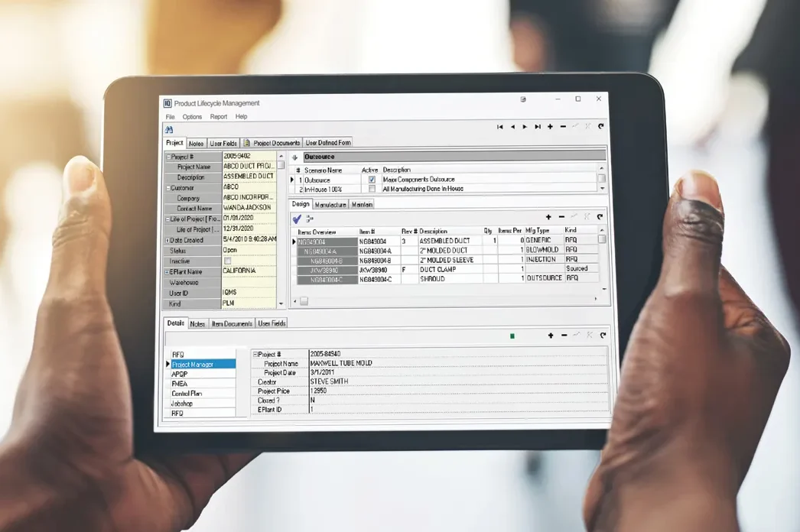Refresh with the Details toolbar refresh icon
Image resolution: width=800 pixels, height=532 pixels.
(603, 335)
